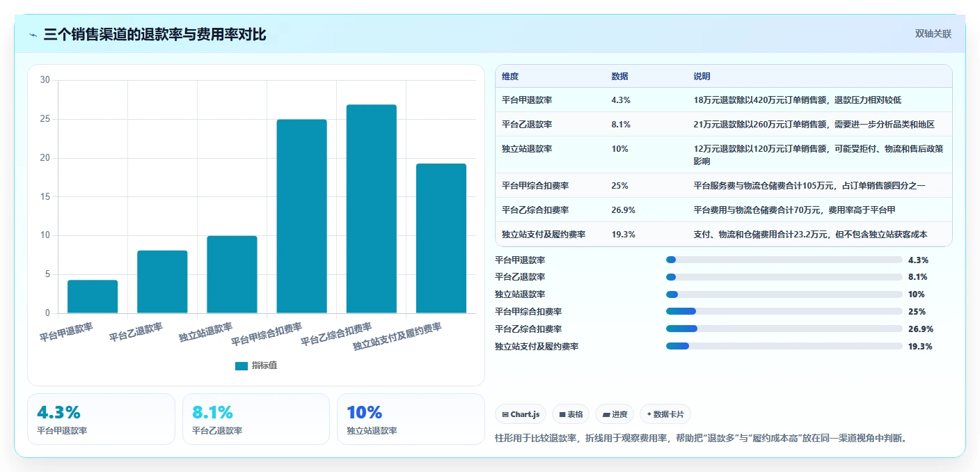Click the 独立站退款率 label in the progress list
This screenshot has width=980, height=472.
[x=520, y=294]
